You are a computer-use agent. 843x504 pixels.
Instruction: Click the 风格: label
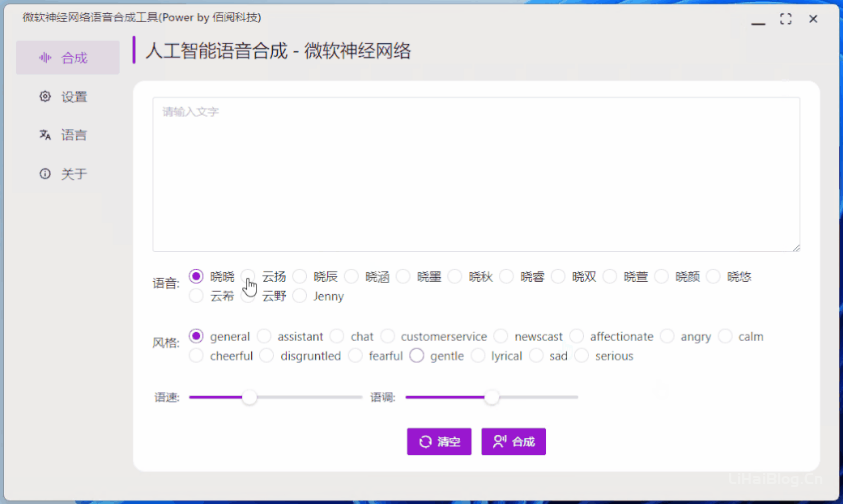166,343
